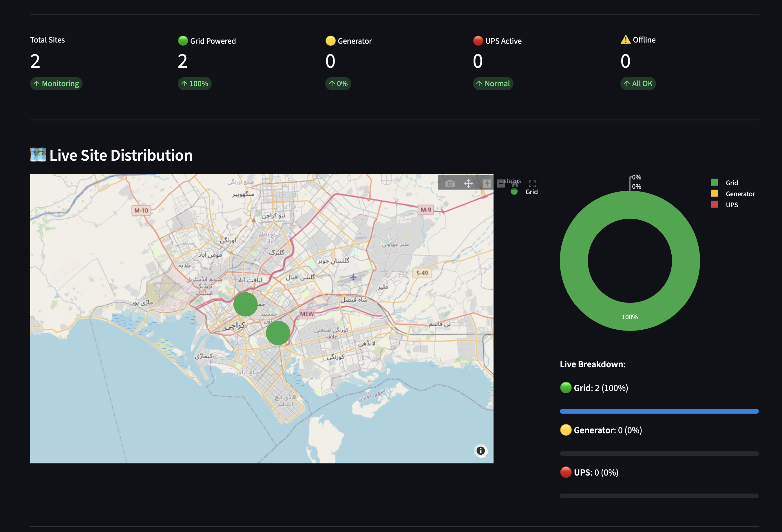The width and height of the screenshot is (782, 532).
Task: Click the red UPS Active status dot
Action: (x=478, y=41)
